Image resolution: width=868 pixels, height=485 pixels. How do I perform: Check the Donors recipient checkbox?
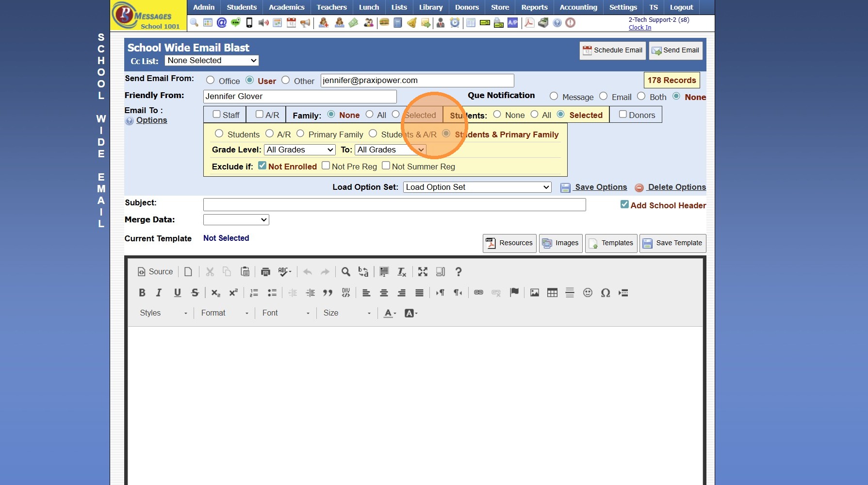pyautogui.click(x=623, y=114)
